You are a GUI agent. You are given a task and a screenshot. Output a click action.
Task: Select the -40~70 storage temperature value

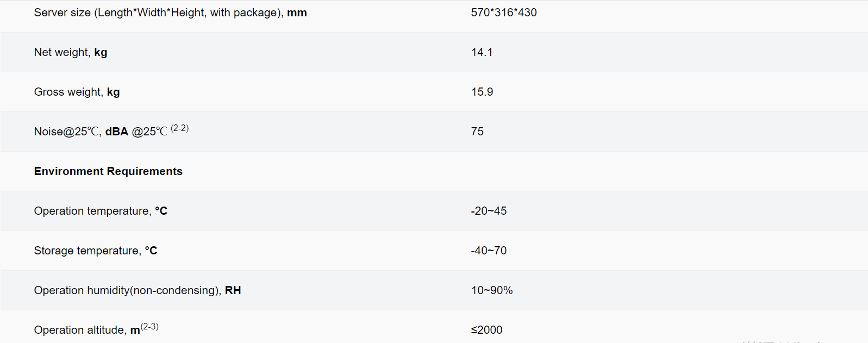pyautogui.click(x=489, y=251)
